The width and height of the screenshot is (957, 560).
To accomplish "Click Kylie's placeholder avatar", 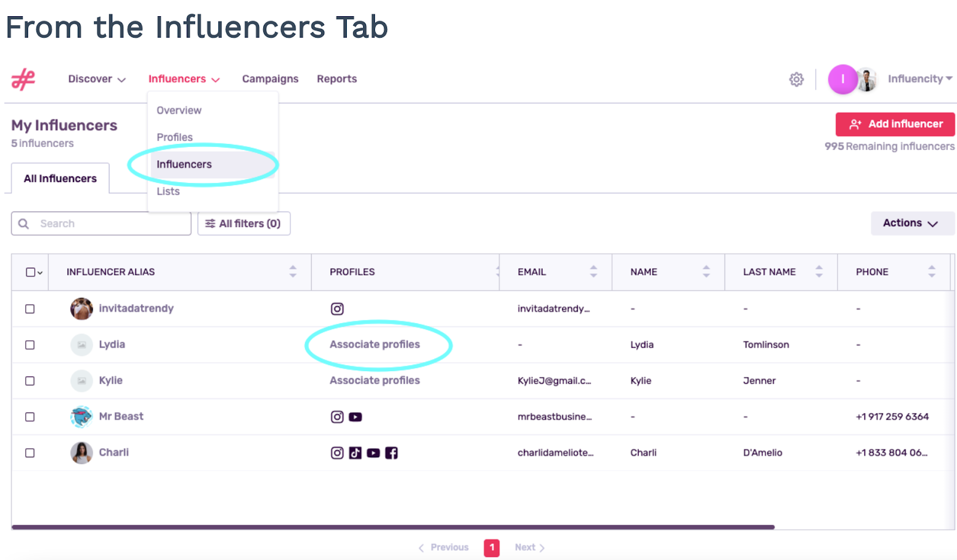I will coord(81,381).
